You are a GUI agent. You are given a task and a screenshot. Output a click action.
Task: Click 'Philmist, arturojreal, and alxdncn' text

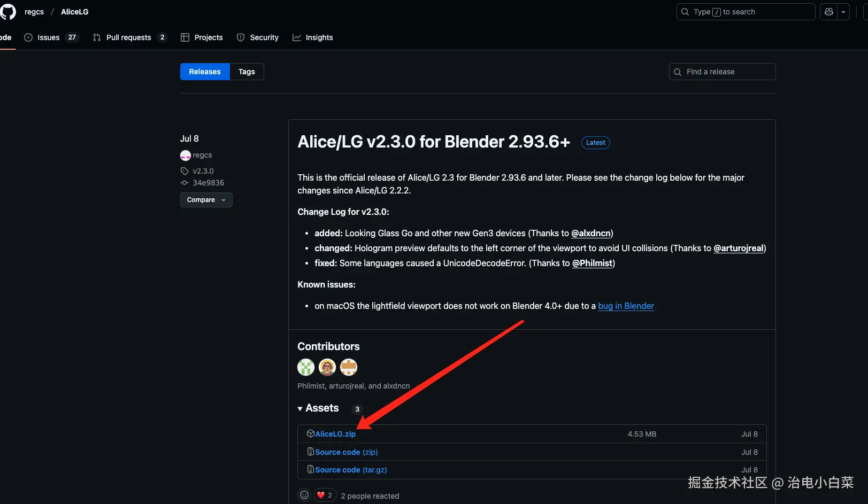click(x=354, y=386)
